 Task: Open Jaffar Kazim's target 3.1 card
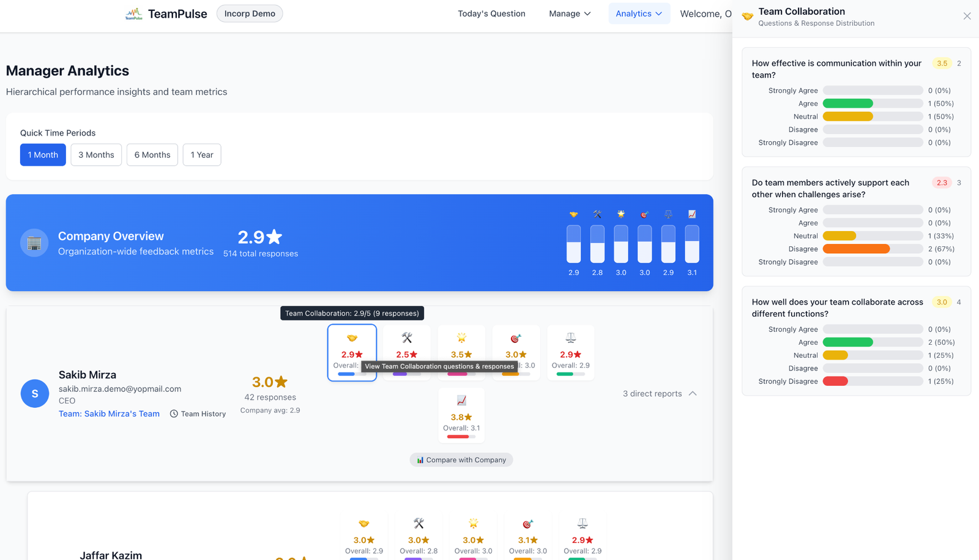(x=527, y=536)
